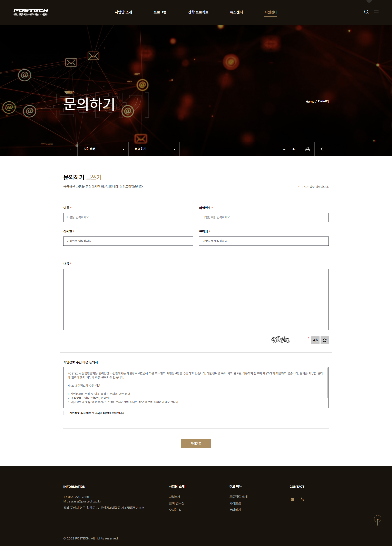Click the consent text box scrollbar
The image size is (392, 546).
click(327, 383)
